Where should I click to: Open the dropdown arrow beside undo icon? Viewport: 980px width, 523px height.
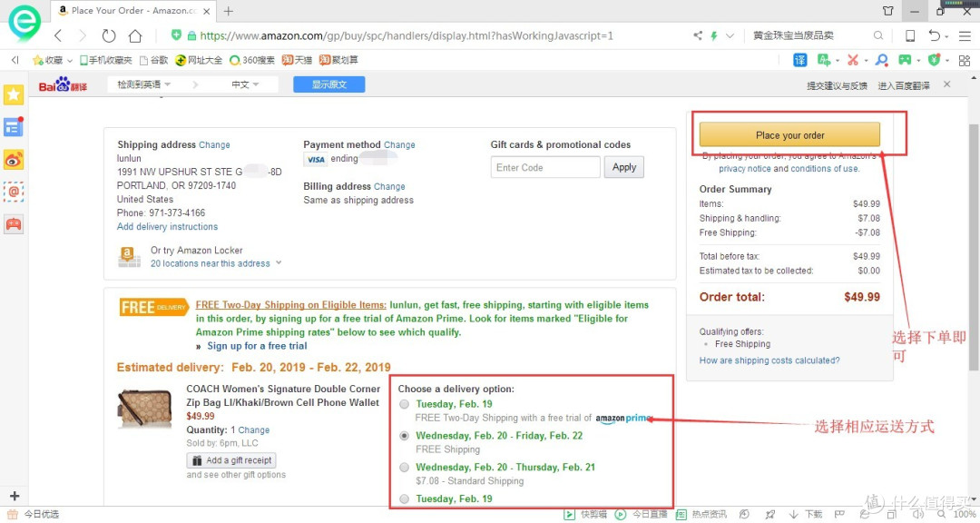[946, 37]
